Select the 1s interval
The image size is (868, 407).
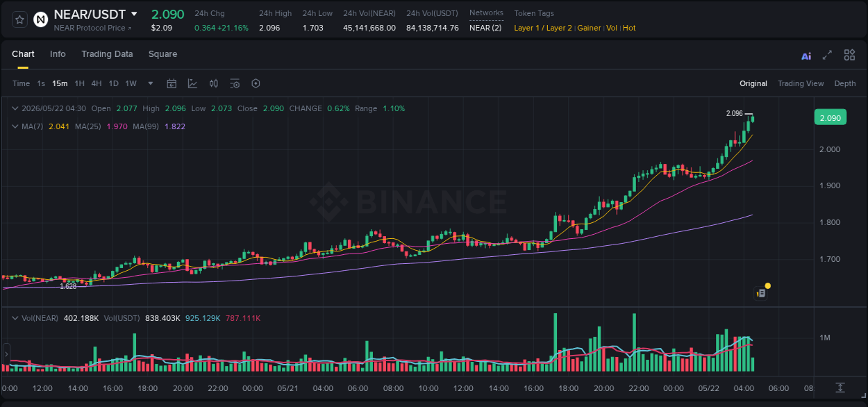click(x=41, y=83)
